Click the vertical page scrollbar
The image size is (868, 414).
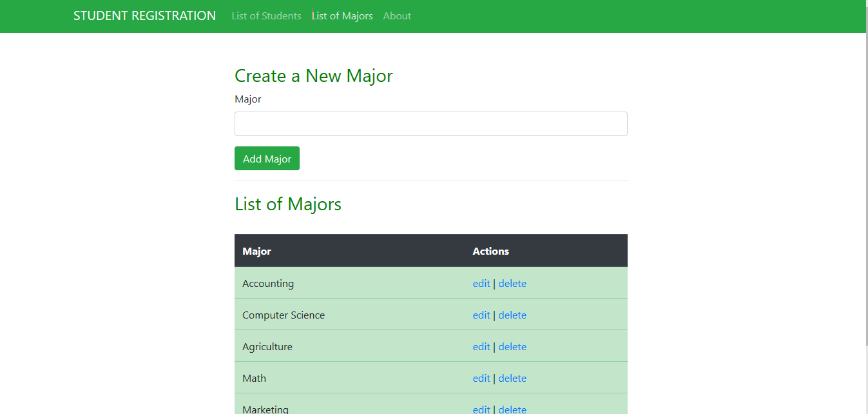pyautogui.click(x=864, y=193)
